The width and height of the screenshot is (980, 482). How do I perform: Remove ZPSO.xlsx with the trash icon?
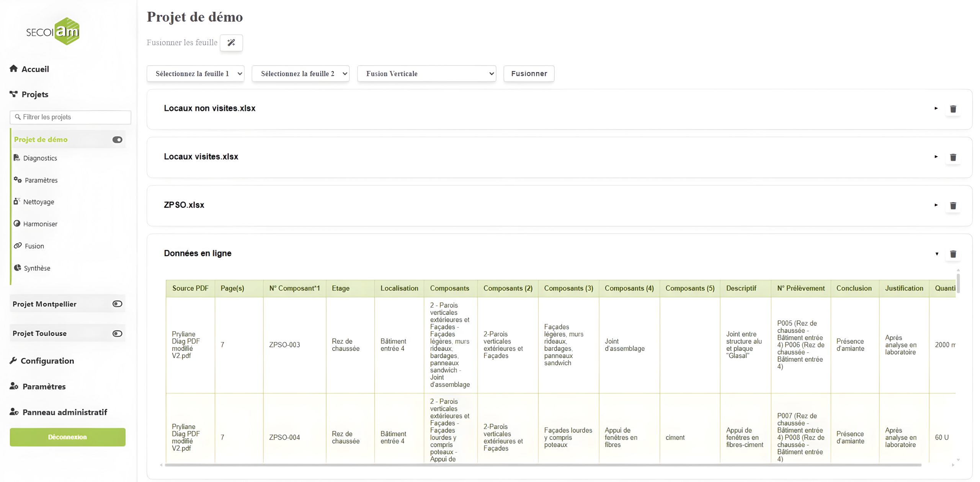coord(953,205)
